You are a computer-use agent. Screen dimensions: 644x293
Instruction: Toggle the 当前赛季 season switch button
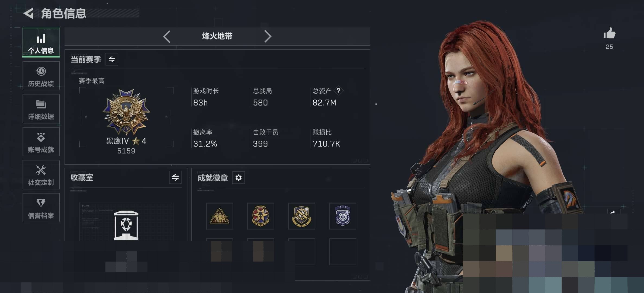pyautogui.click(x=112, y=59)
